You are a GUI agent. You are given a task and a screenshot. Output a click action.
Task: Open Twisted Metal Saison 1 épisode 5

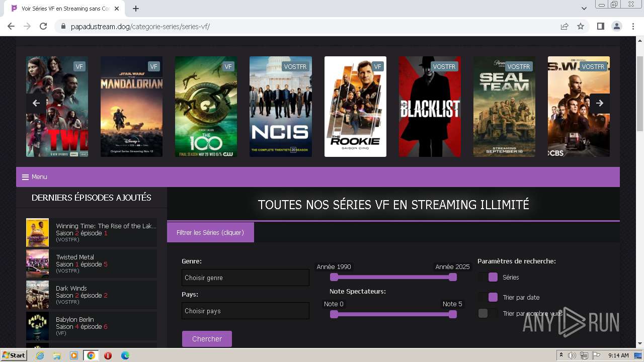click(92, 263)
